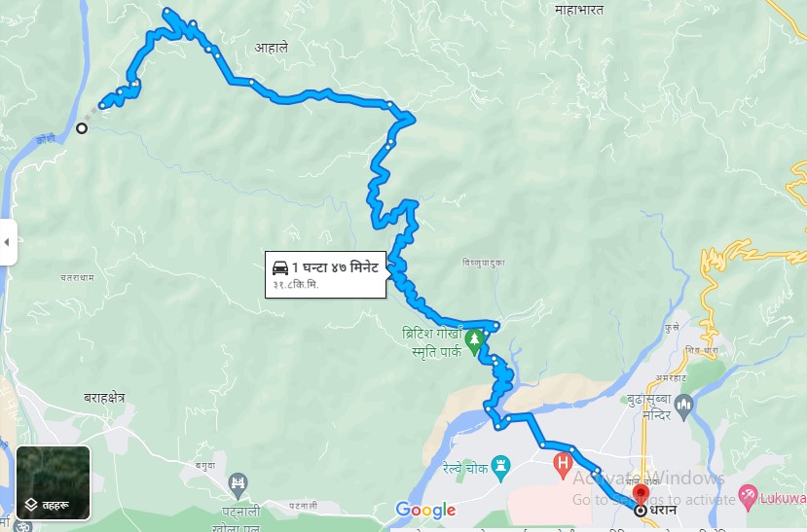Image resolution: width=807 pixels, height=532 pixels.
Task: Select the route start circle marker
Action: tap(82, 128)
